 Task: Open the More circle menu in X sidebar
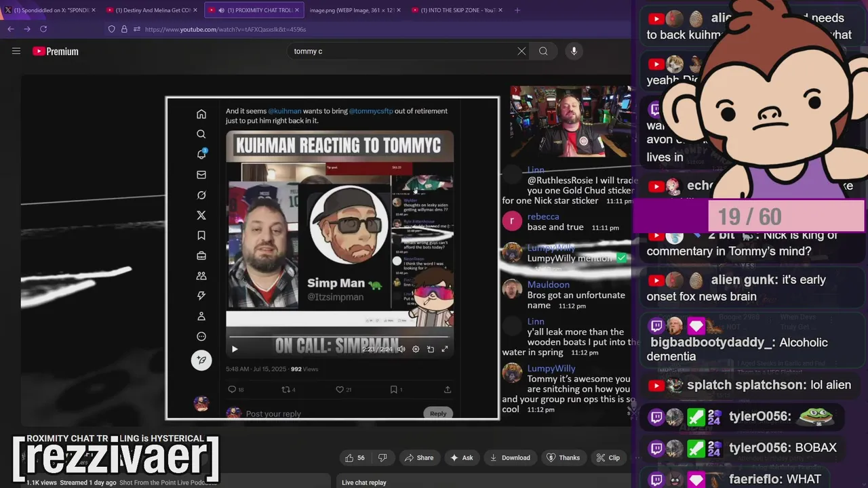pyautogui.click(x=201, y=336)
